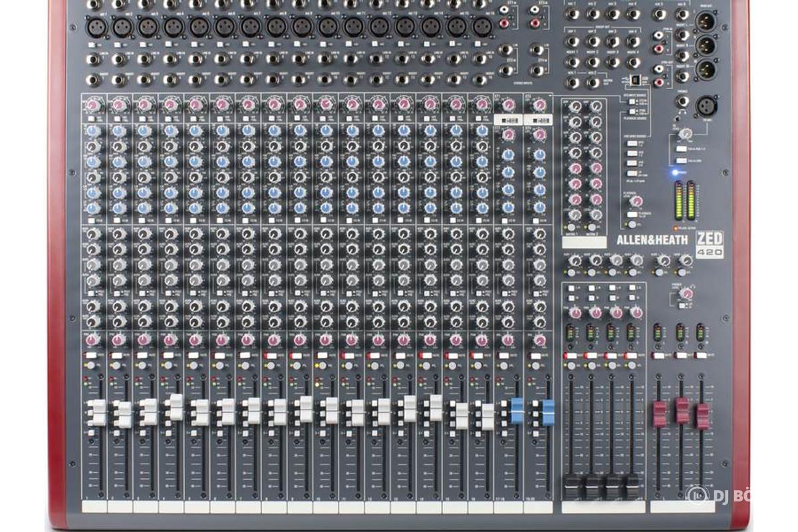
Task: Select the leftmost blue stereo channel fader
Action: pyautogui.click(x=517, y=410)
